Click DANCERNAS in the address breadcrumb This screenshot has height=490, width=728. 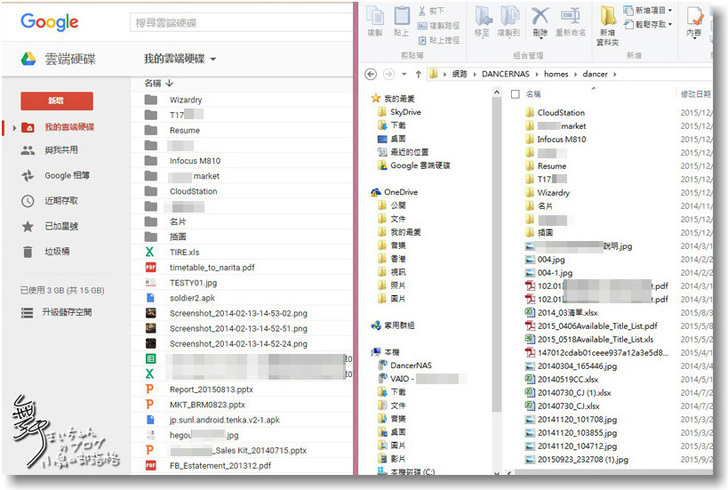[x=505, y=74]
